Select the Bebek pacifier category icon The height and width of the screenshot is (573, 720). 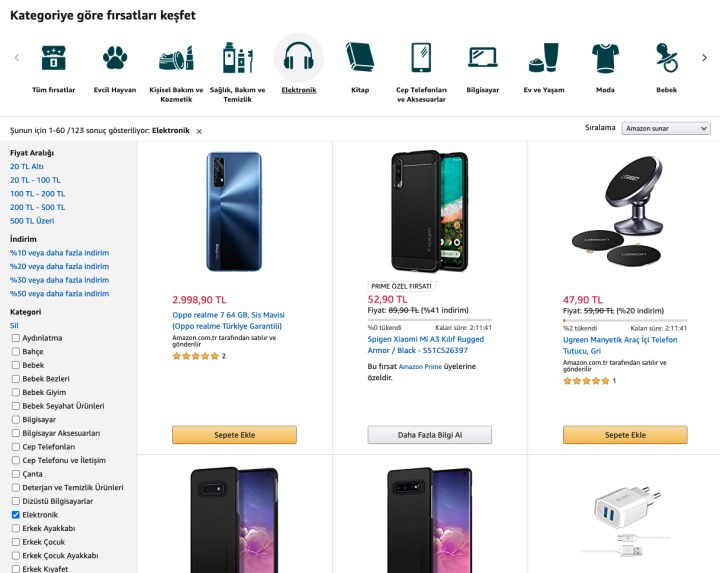pos(666,58)
